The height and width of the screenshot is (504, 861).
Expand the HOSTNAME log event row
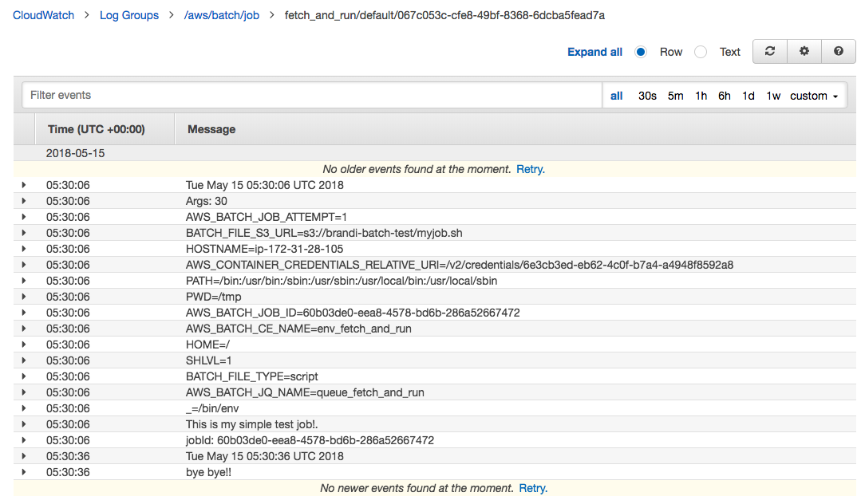pyautogui.click(x=24, y=249)
